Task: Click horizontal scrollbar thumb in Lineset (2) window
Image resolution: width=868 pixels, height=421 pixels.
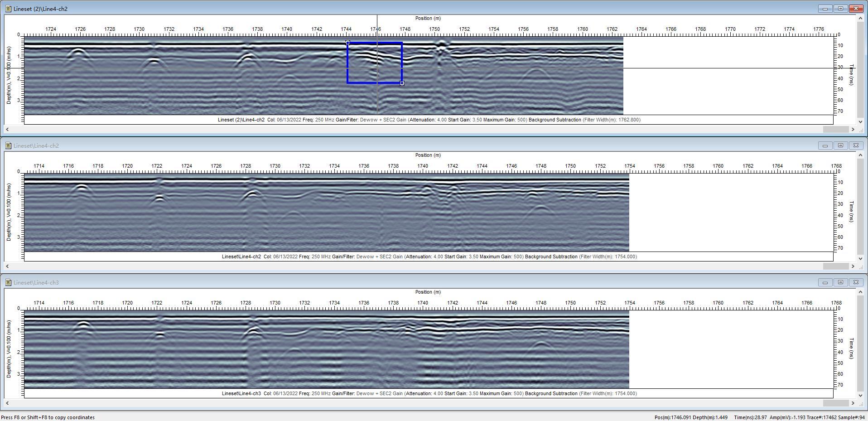Action: [x=836, y=129]
